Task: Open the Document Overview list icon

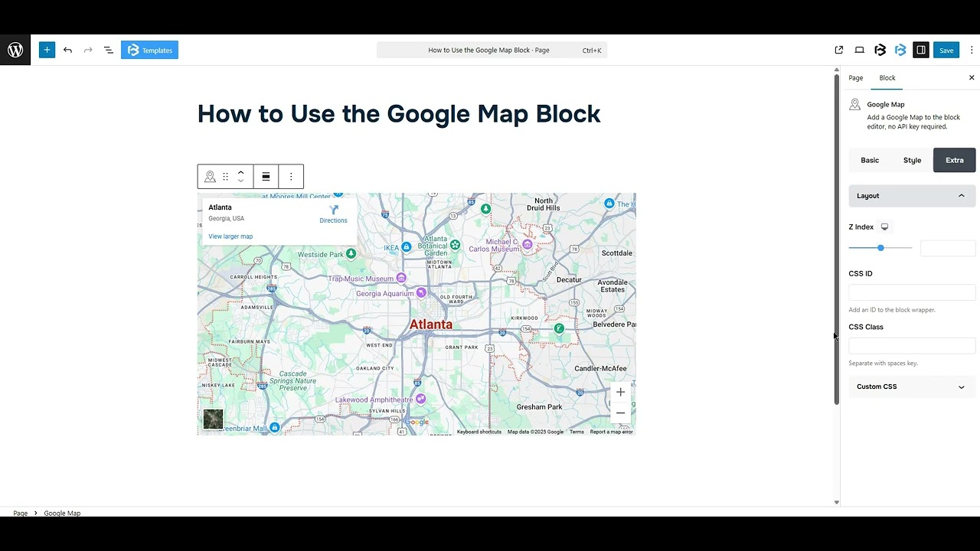Action: point(108,50)
